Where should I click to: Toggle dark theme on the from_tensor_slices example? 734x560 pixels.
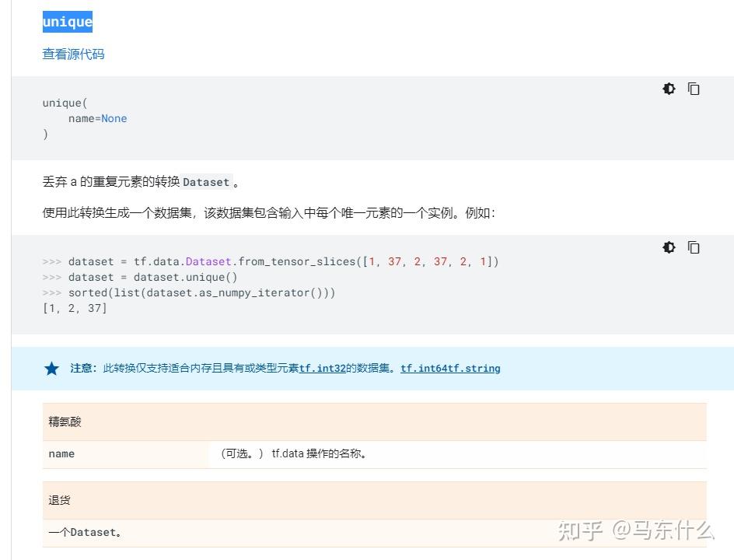click(x=669, y=247)
